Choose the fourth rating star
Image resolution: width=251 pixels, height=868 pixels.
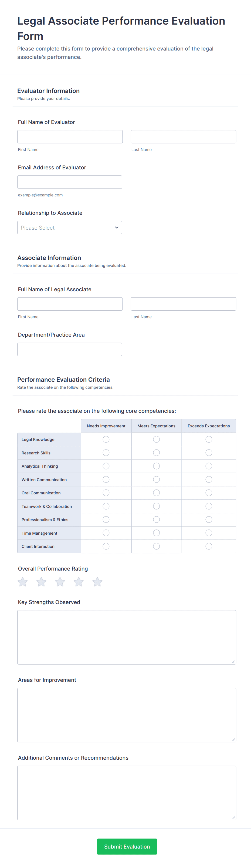(x=79, y=582)
